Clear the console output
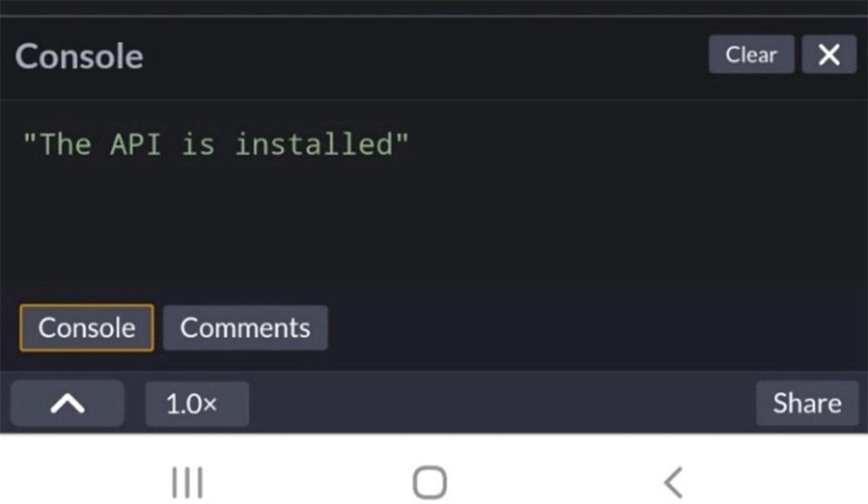Viewport: 868px width, 504px height. pyautogui.click(x=751, y=55)
